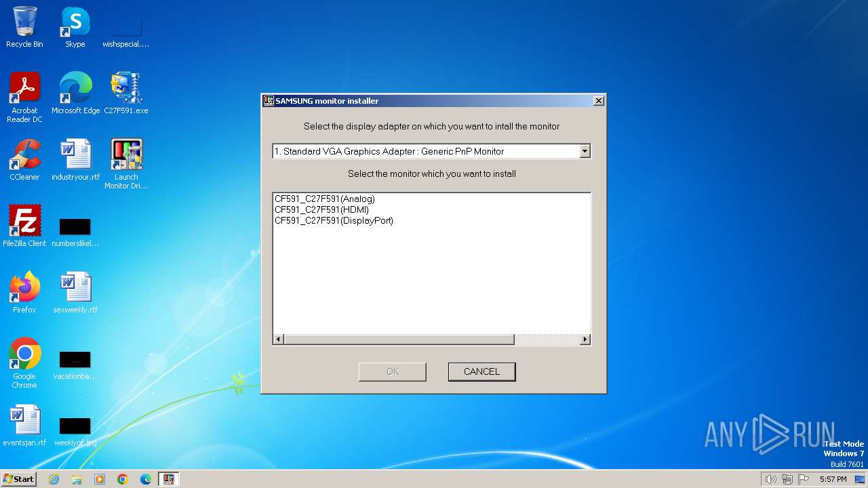Open Edge from the taskbar

click(146, 479)
